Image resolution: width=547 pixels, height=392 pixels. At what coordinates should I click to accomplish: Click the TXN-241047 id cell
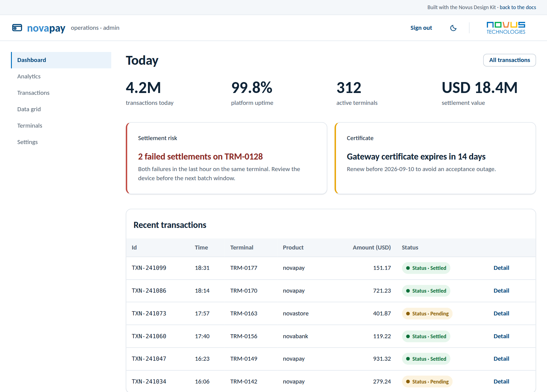click(149, 359)
